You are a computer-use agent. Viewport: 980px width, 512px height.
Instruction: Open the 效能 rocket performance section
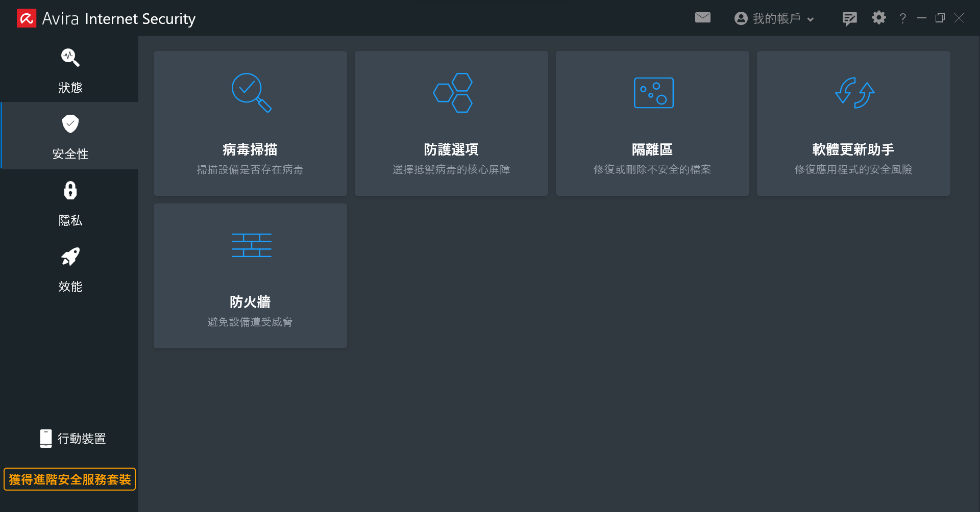point(70,268)
